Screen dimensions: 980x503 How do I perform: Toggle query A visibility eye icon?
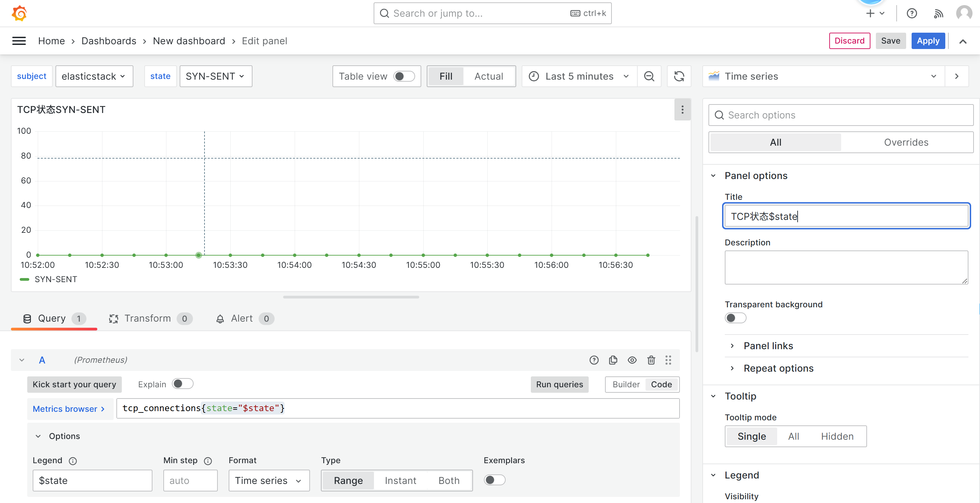[x=632, y=360]
